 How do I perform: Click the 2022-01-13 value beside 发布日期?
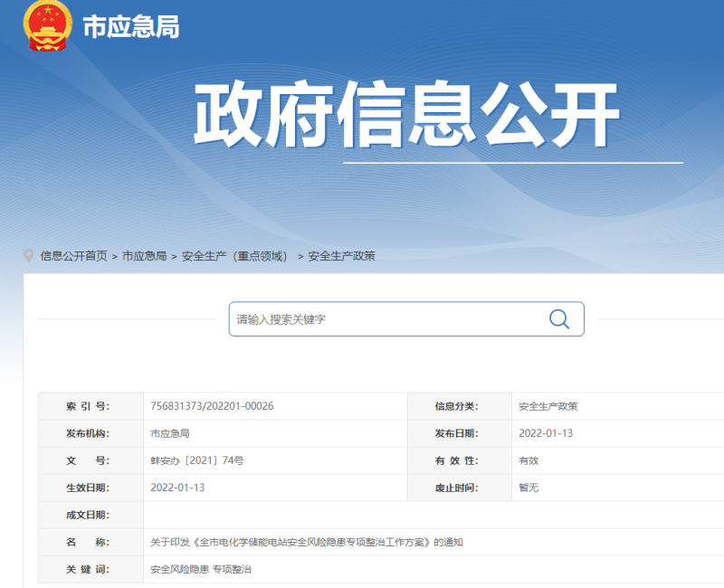(545, 433)
